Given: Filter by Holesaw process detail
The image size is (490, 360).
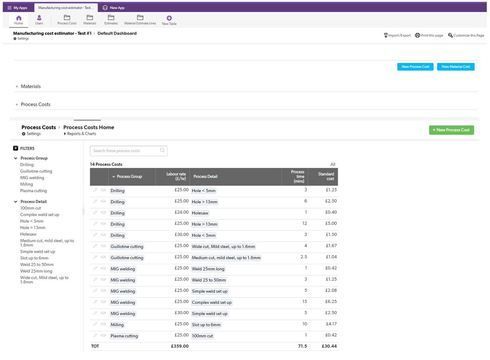Looking at the screenshot, I should [28, 234].
